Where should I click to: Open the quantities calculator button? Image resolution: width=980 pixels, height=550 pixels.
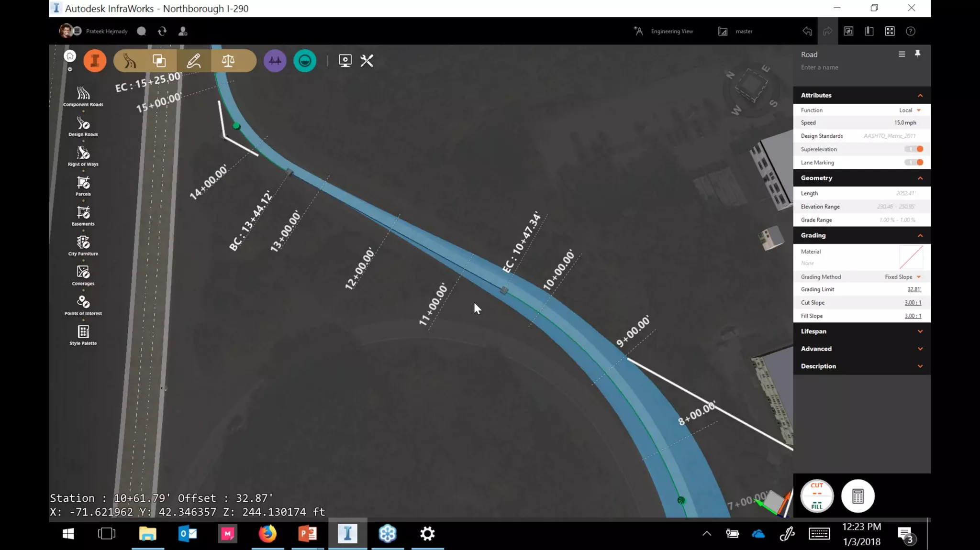point(858,496)
